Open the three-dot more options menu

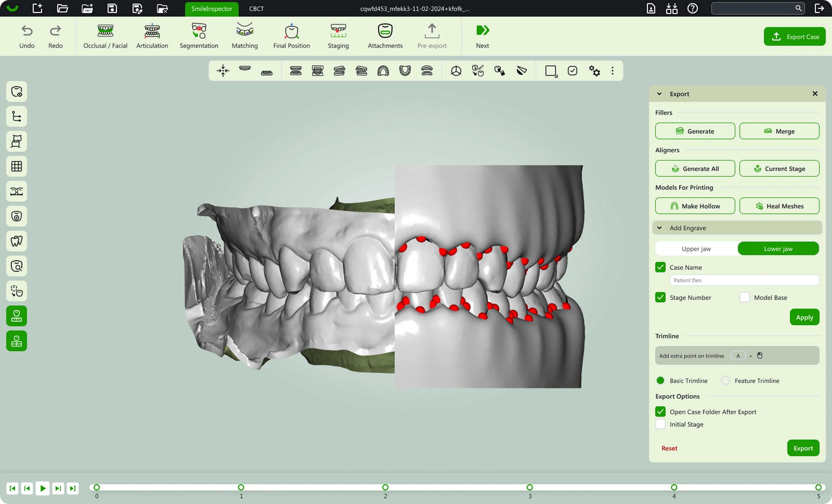point(612,71)
